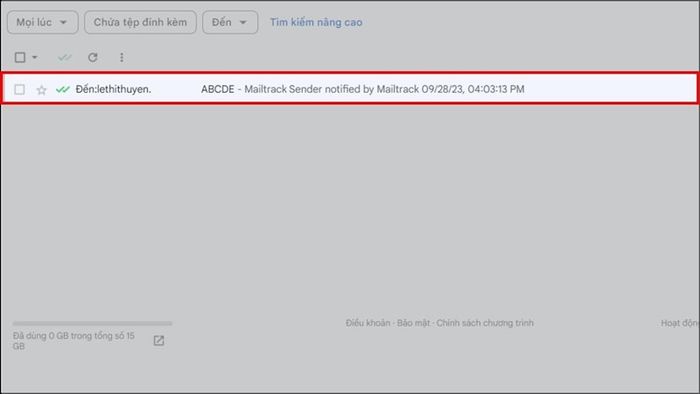Refresh the mail list
Image resolution: width=700 pixels, height=394 pixels.
point(92,57)
